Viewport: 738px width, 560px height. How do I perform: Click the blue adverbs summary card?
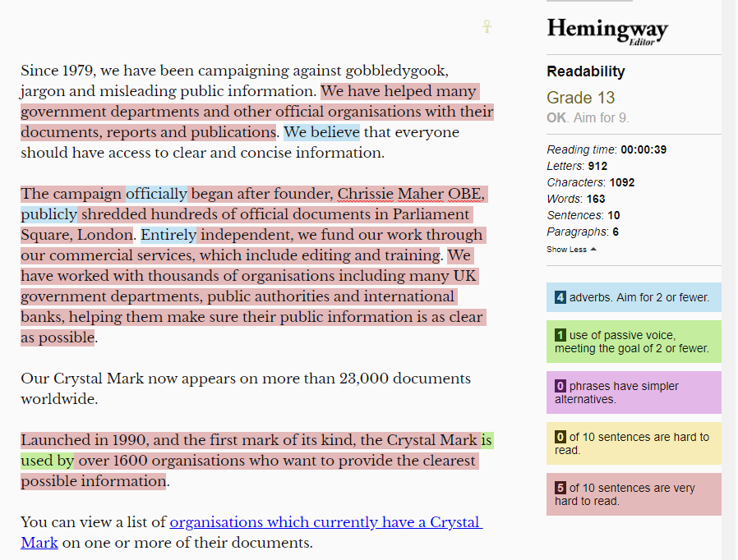click(x=634, y=297)
